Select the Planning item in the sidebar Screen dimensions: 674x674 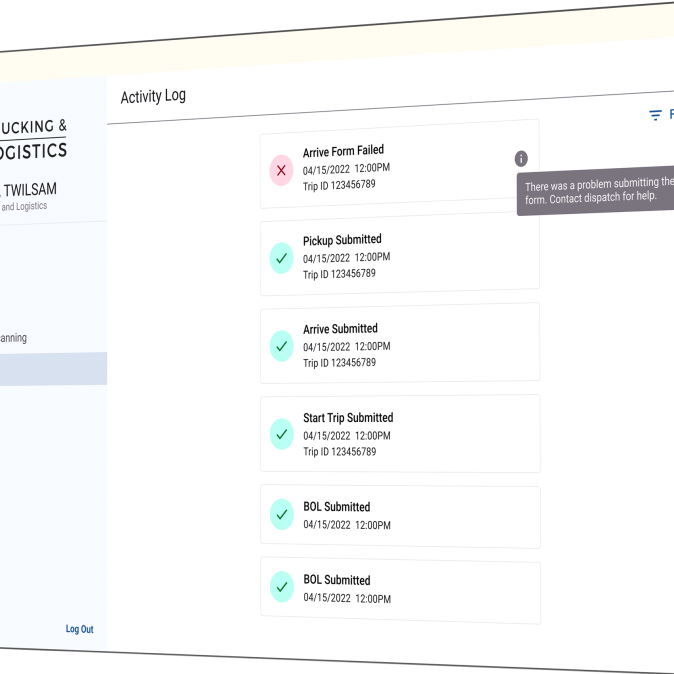point(14,338)
